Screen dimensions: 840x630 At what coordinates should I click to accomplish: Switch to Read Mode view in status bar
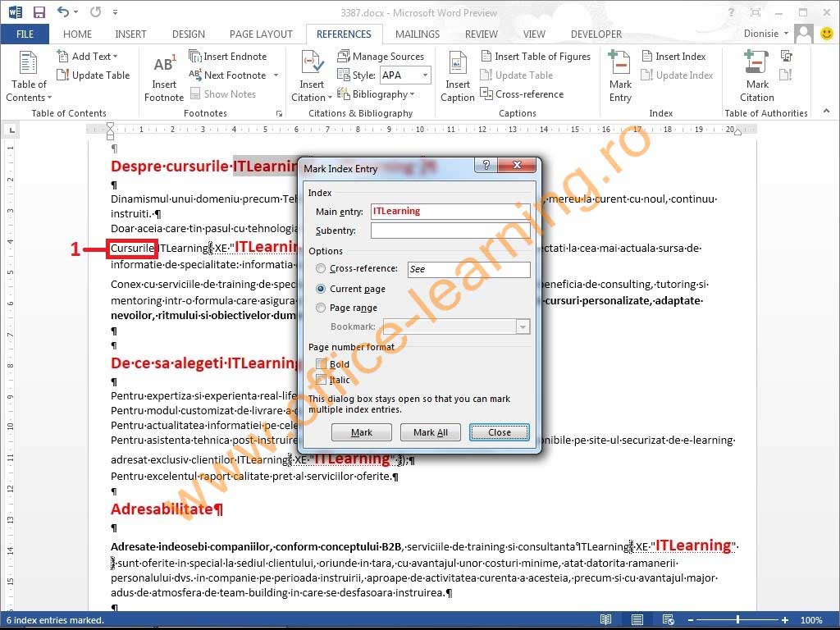coord(606,620)
